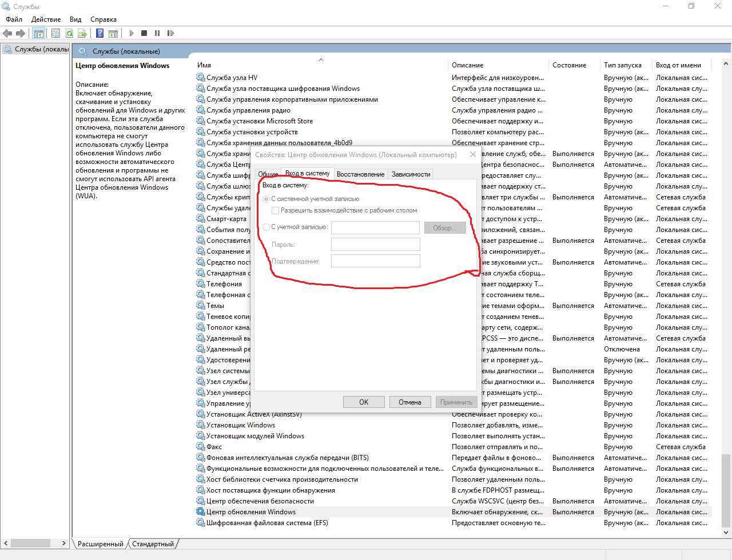Click the Refresh icon in the toolbar
The width and height of the screenshot is (732, 560).
point(69,33)
